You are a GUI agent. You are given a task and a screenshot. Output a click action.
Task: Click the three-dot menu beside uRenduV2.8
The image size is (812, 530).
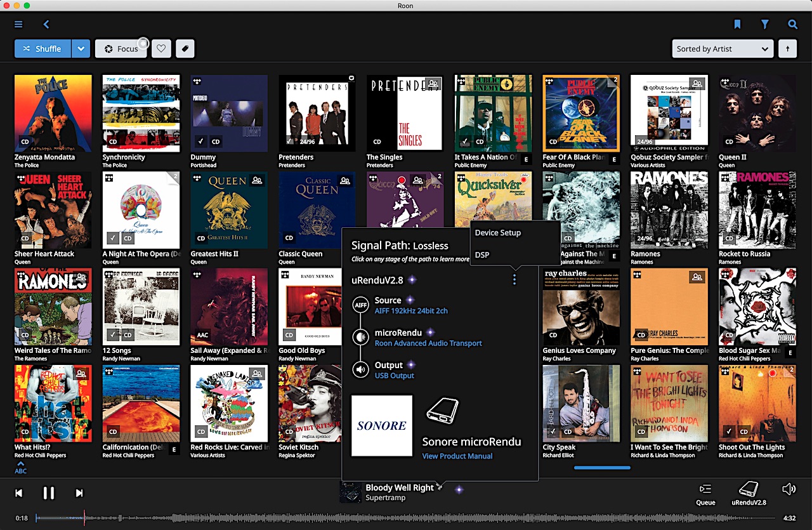(x=514, y=280)
